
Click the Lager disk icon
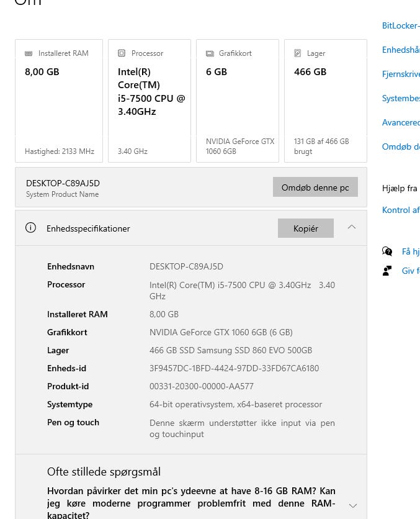pyautogui.click(x=298, y=53)
